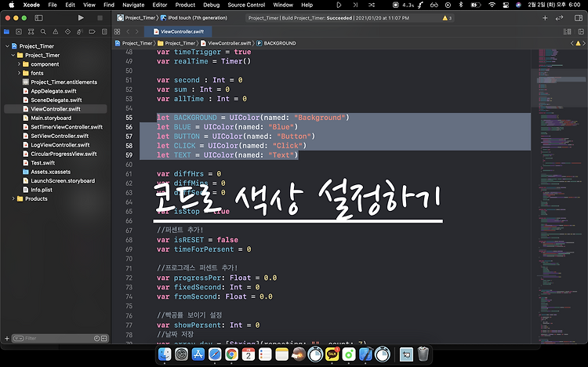Click line number 55 in the gutter
The height and width of the screenshot is (367, 588).
click(x=129, y=118)
